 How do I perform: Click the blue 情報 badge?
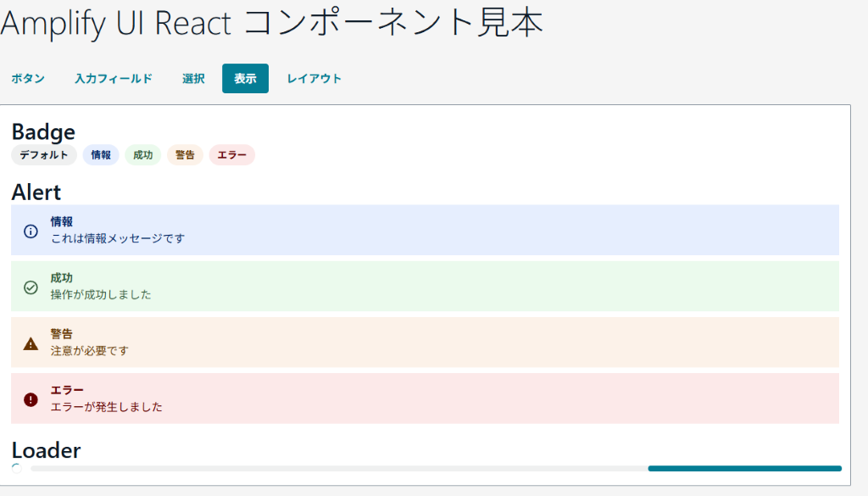click(101, 155)
